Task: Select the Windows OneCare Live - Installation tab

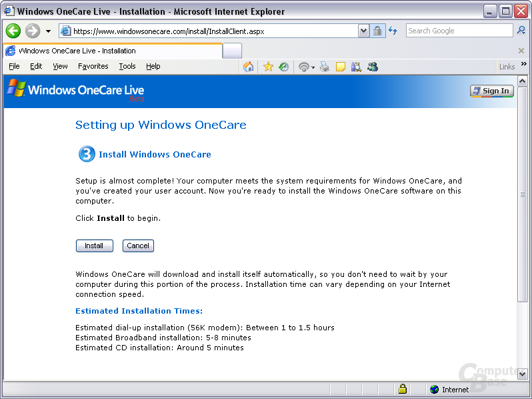Action: point(113,51)
